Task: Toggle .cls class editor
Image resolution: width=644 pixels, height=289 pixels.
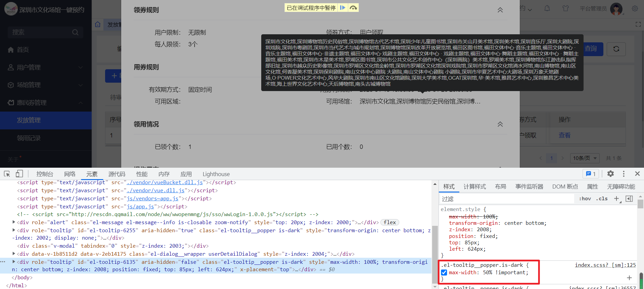Action: coord(602,199)
